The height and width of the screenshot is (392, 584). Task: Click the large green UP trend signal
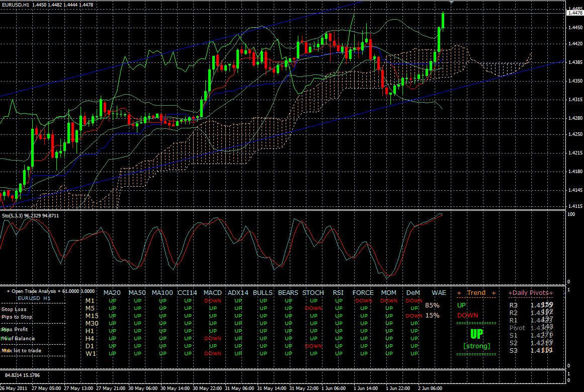pos(477,334)
